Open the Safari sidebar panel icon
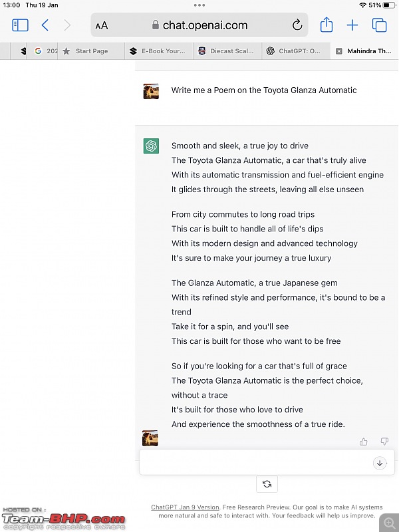The image size is (399, 532). tap(20, 25)
